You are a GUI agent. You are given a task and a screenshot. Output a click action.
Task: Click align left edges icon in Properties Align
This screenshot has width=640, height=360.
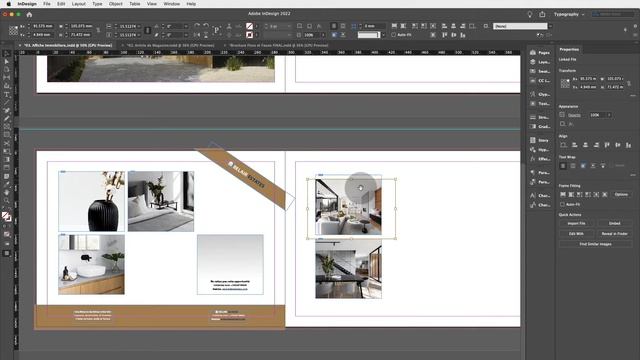click(x=574, y=145)
